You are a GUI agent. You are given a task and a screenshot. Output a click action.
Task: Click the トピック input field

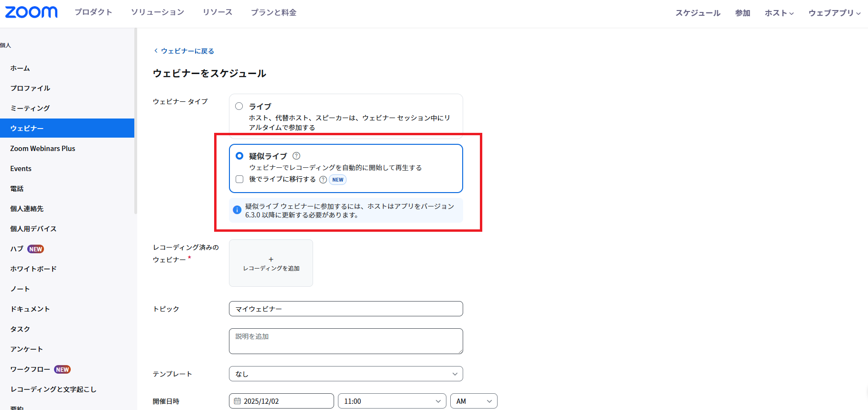tap(346, 309)
